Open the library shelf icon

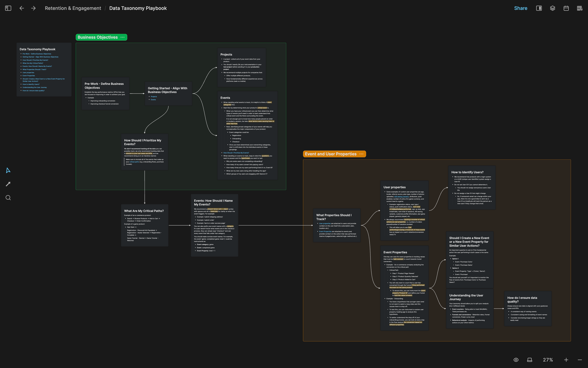click(x=579, y=8)
